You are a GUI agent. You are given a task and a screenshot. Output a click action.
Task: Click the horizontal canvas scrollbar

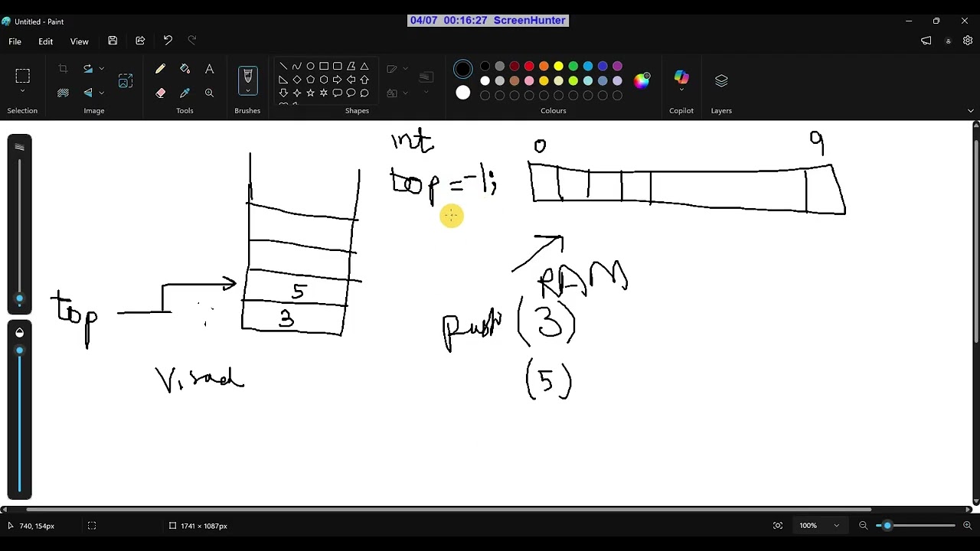pyautogui.click(x=449, y=510)
